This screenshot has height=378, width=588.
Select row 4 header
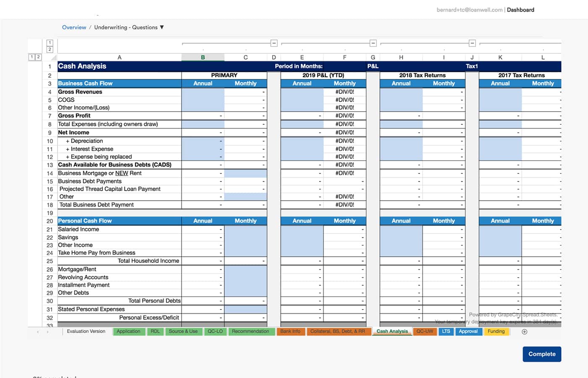[50, 92]
